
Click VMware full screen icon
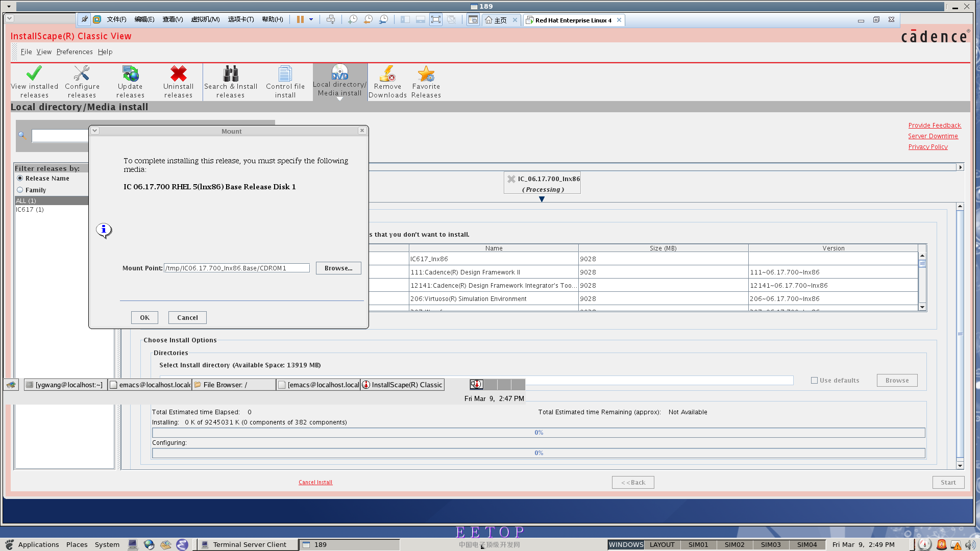click(435, 19)
